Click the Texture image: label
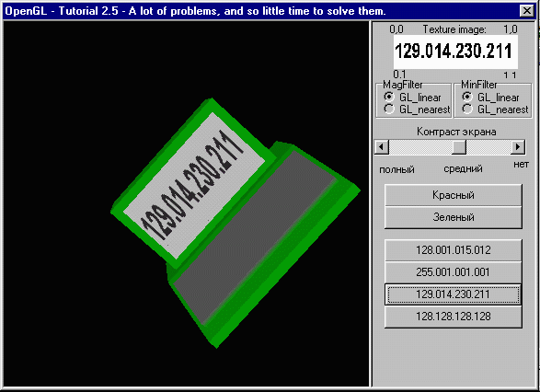This screenshot has width=540, height=392. pyautogui.click(x=454, y=29)
